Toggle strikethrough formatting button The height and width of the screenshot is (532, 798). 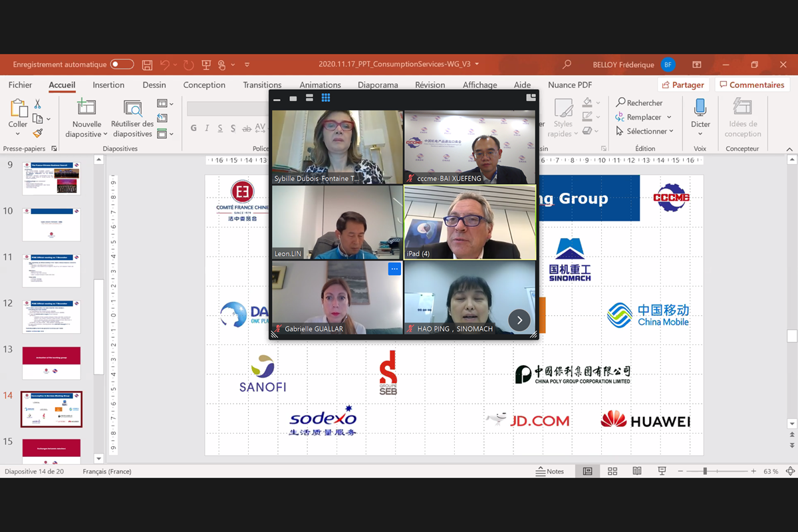tap(246, 128)
